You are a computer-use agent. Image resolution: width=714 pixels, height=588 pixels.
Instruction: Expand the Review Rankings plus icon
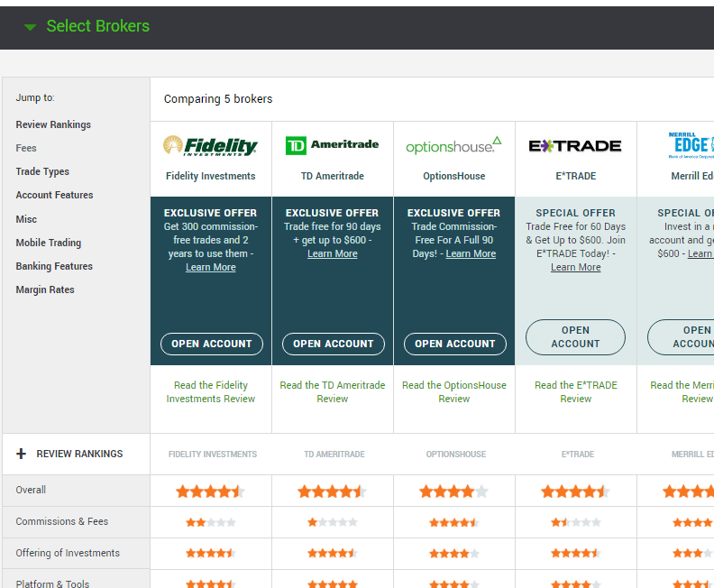pyautogui.click(x=21, y=454)
